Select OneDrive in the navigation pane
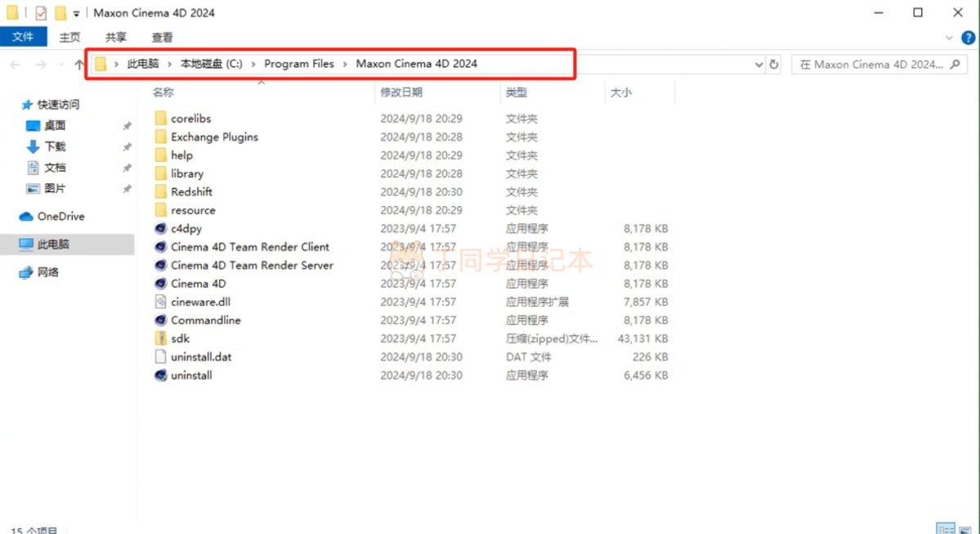This screenshot has width=980, height=534. point(60,217)
